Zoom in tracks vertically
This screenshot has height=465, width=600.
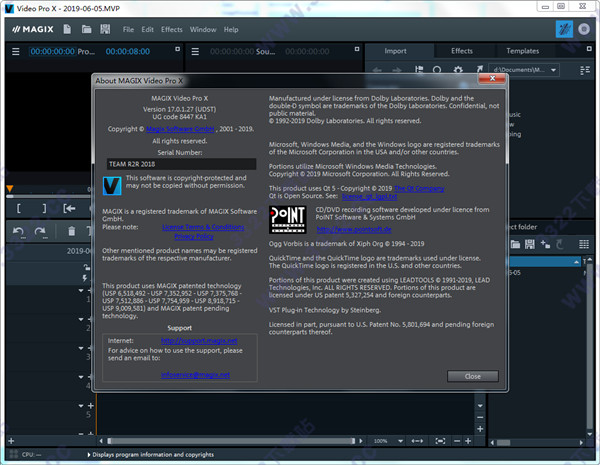pos(480,429)
